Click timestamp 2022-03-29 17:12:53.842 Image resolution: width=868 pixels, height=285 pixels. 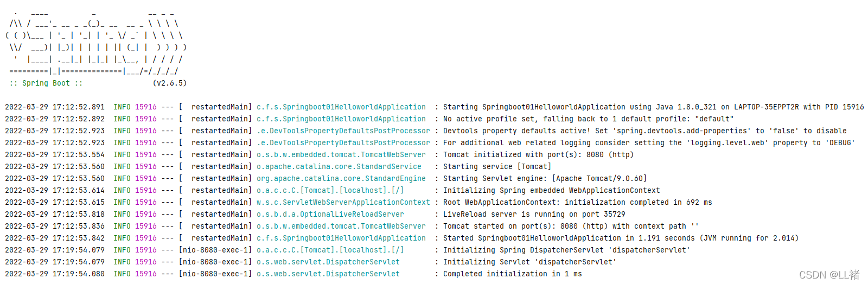[x=55, y=238]
